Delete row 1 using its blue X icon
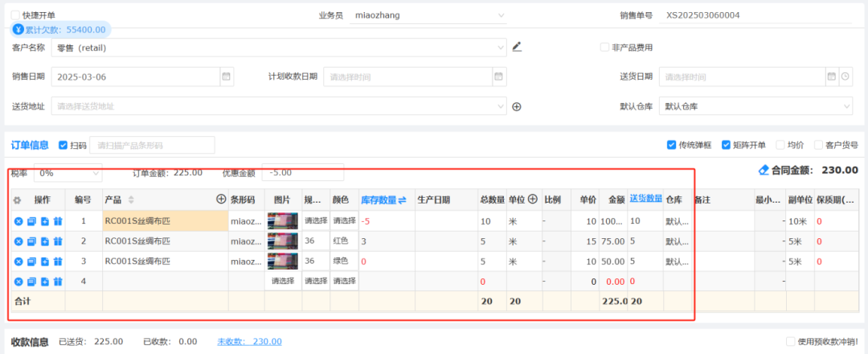Viewport: 868px width, 354px height. point(18,221)
